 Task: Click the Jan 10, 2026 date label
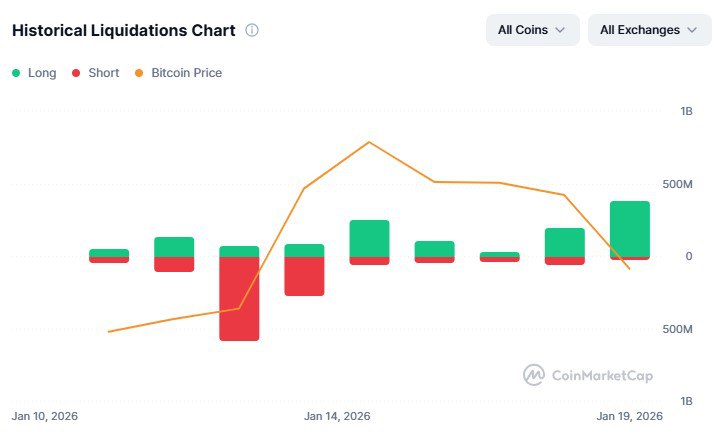click(44, 416)
